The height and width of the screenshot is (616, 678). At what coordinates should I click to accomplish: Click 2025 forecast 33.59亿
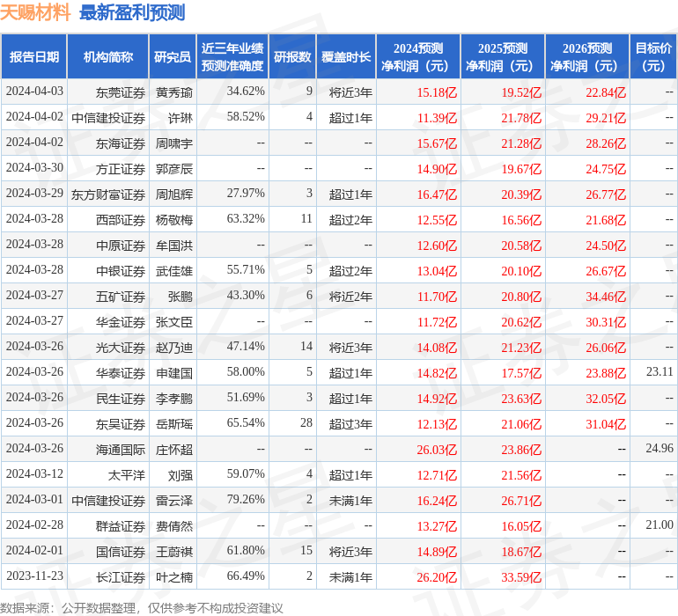tap(521, 577)
